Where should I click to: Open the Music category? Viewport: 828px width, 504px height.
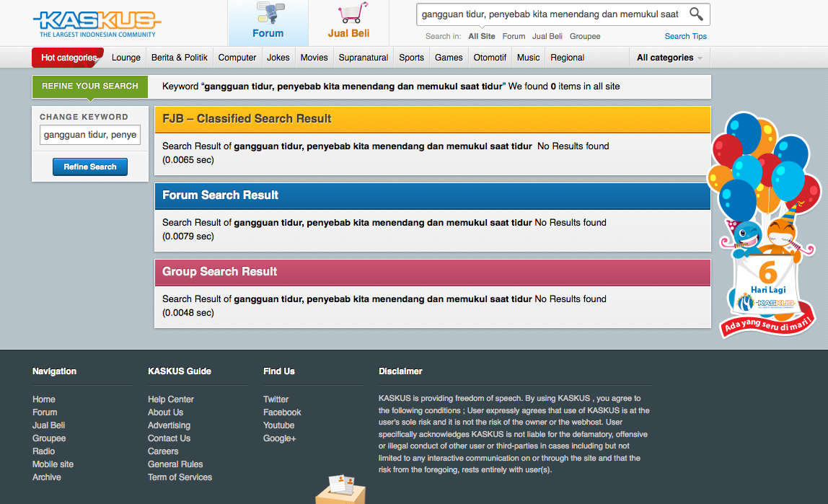pyautogui.click(x=529, y=58)
